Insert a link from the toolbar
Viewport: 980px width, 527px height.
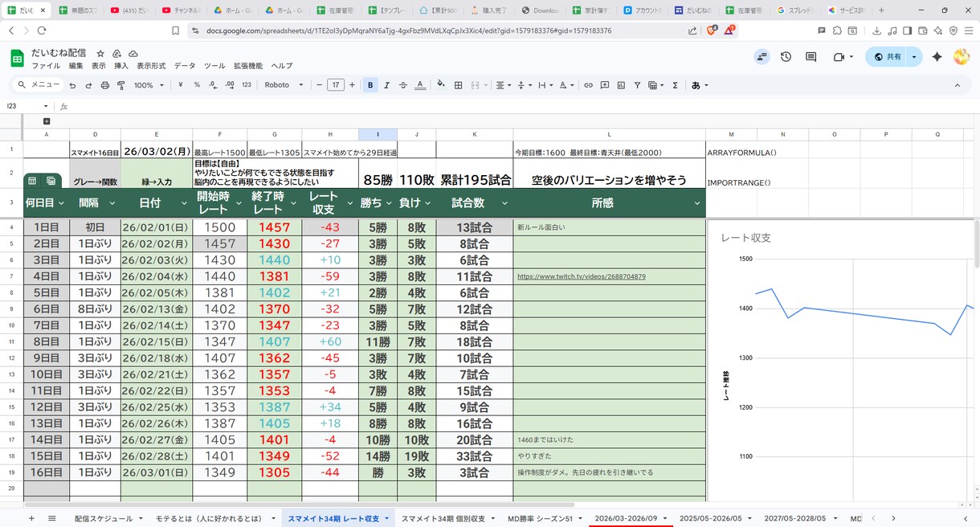588,85
